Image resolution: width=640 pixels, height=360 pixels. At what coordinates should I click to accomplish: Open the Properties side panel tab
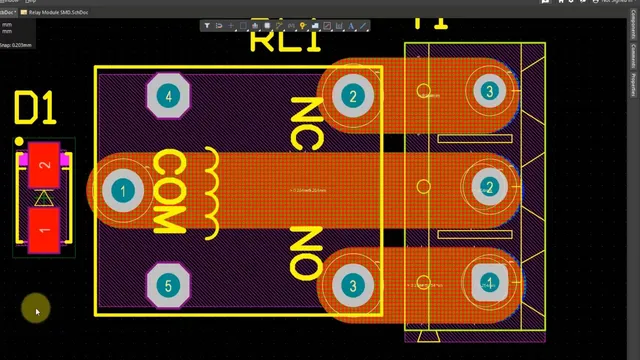633,85
